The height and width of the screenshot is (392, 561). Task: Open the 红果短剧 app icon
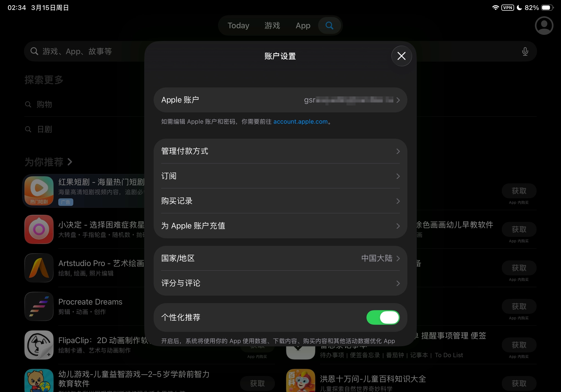[39, 191]
